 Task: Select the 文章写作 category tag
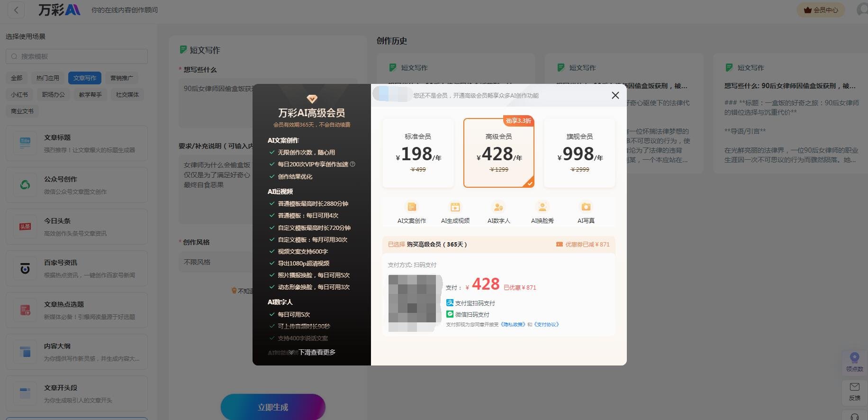pyautogui.click(x=85, y=78)
